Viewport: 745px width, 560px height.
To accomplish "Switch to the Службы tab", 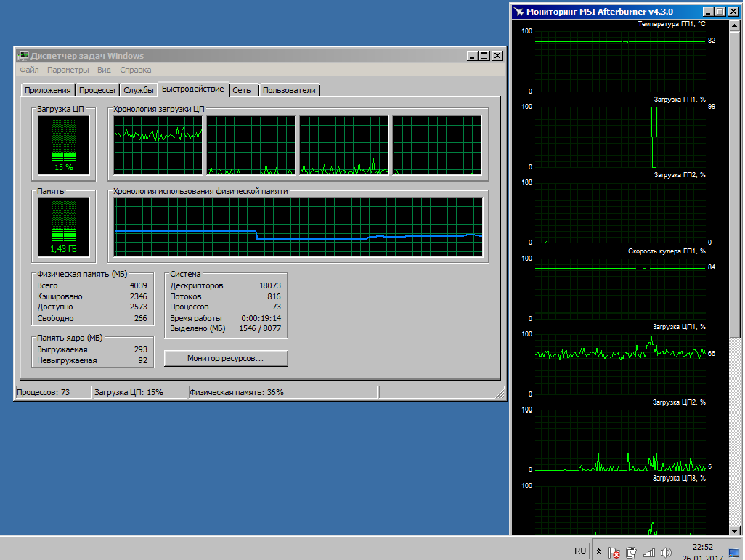I will pos(138,90).
